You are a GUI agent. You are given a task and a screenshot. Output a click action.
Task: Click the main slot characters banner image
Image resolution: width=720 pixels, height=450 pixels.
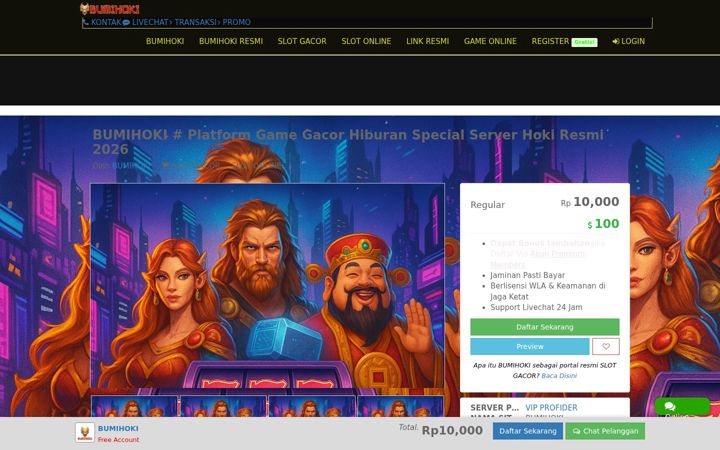coord(268,286)
